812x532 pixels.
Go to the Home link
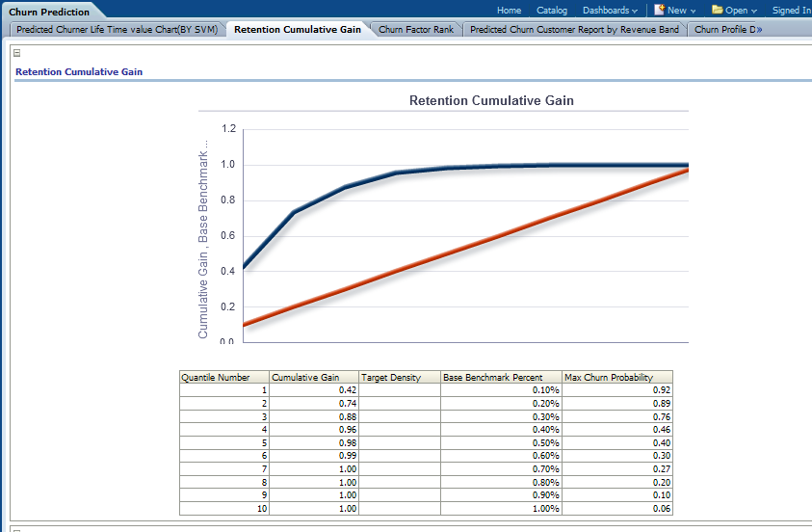(x=509, y=11)
